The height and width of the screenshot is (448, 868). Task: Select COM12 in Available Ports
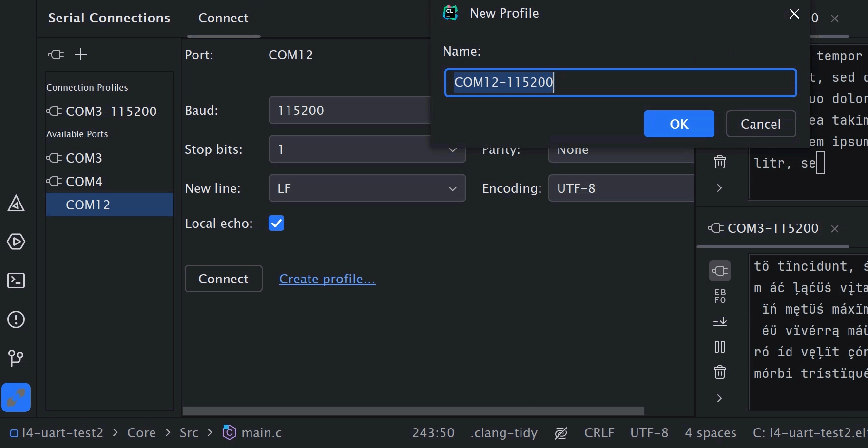pyautogui.click(x=110, y=205)
